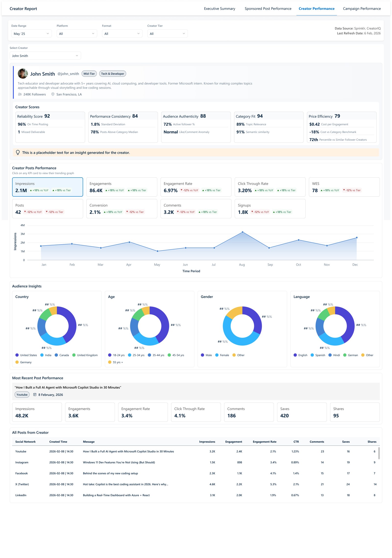Click the Youtube tag under the recent post title
The image size is (392, 558).
coord(22,395)
